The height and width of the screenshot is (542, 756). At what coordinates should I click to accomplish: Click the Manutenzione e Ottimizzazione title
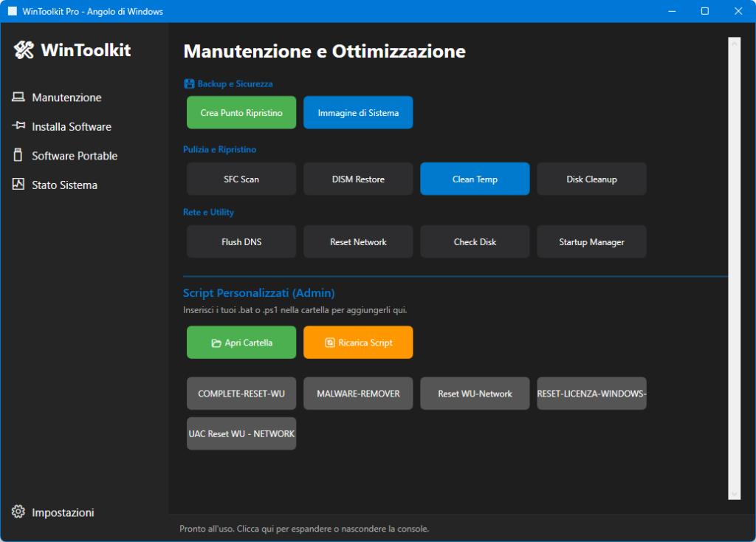(x=325, y=51)
